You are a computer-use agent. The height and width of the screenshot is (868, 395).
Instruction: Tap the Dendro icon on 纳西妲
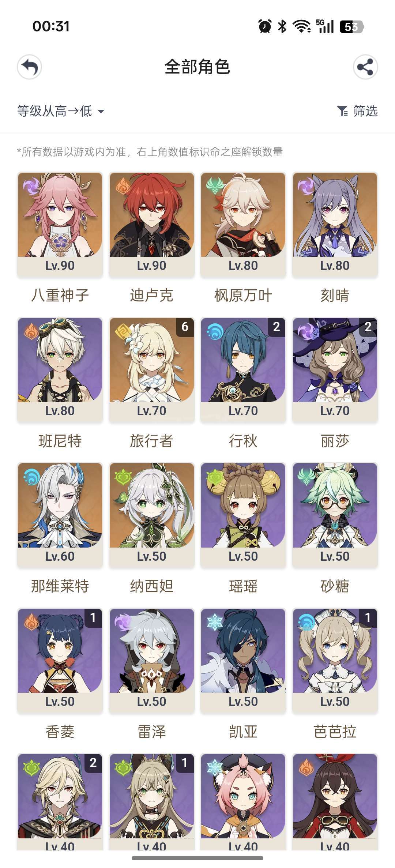(123, 476)
